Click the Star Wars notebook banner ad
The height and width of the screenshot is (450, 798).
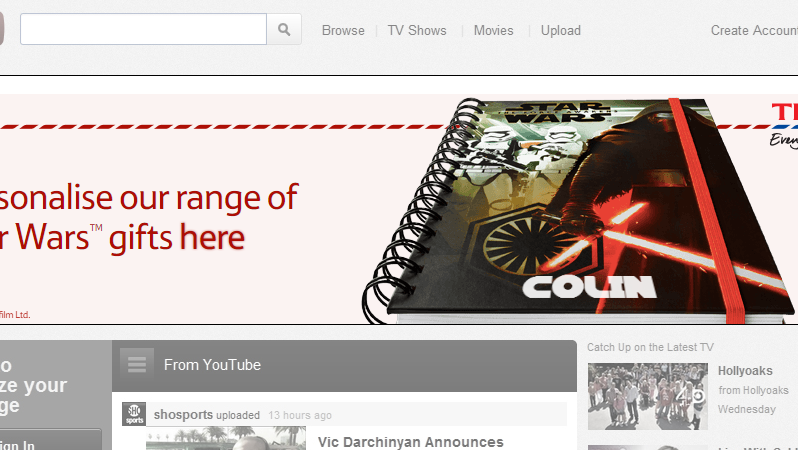(399, 209)
